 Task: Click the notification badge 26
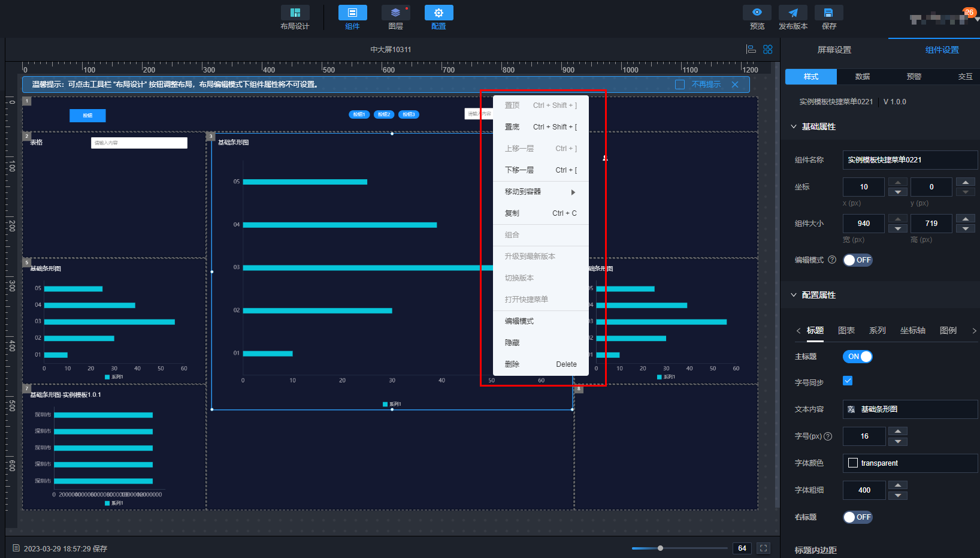[969, 12]
